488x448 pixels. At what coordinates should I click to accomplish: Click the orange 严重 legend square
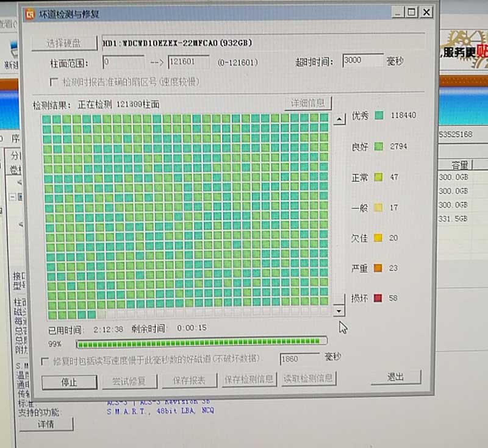(x=378, y=268)
